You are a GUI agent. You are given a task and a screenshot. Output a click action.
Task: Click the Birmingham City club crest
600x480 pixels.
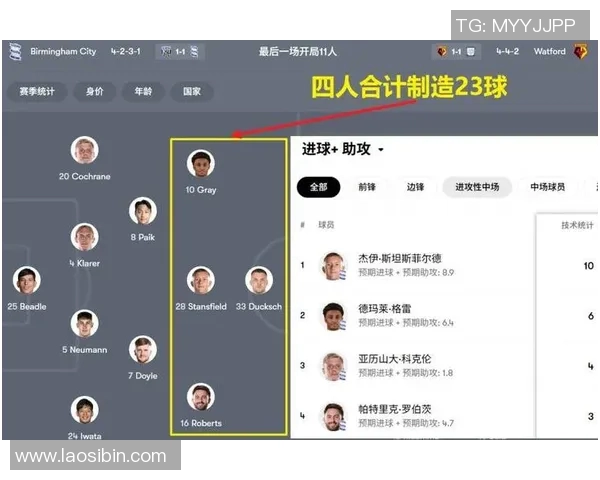[x=16, y=51]
